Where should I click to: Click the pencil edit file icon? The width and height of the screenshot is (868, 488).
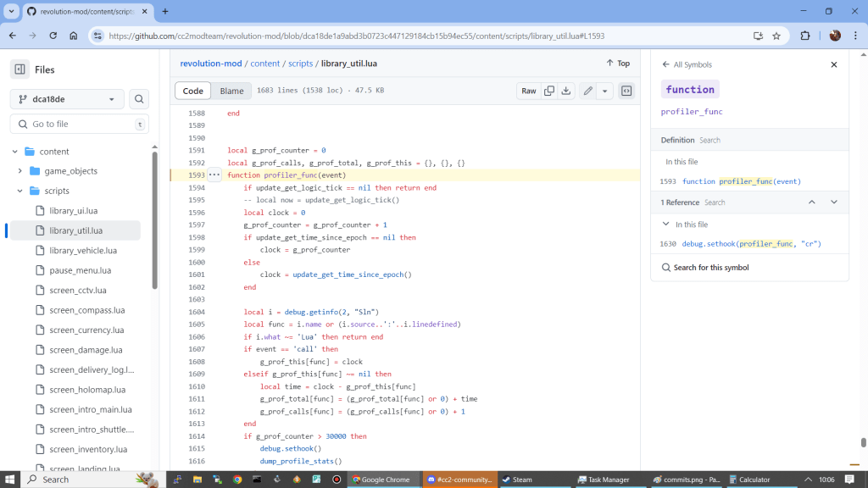pyautogui.click(x=587, y=91)
